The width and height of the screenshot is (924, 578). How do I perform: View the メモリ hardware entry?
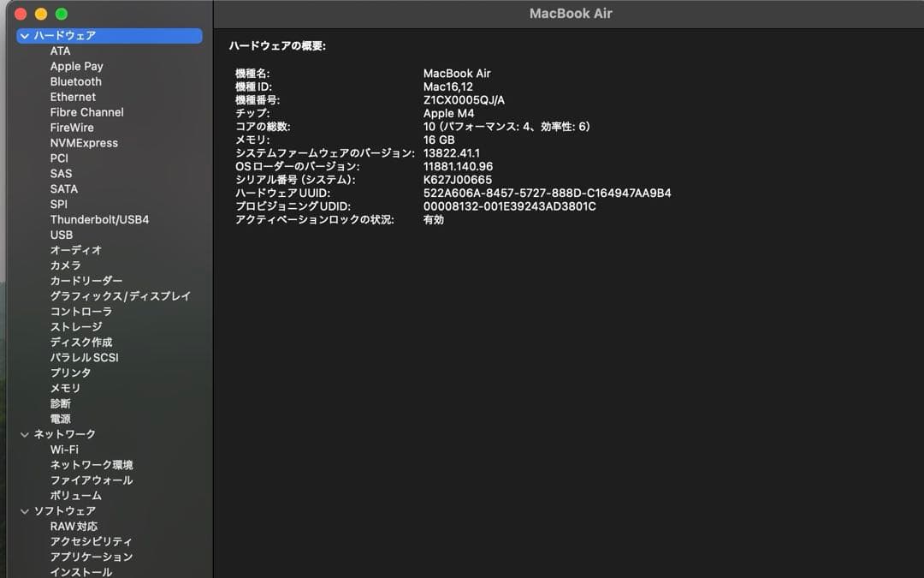(x=62, y=388)
